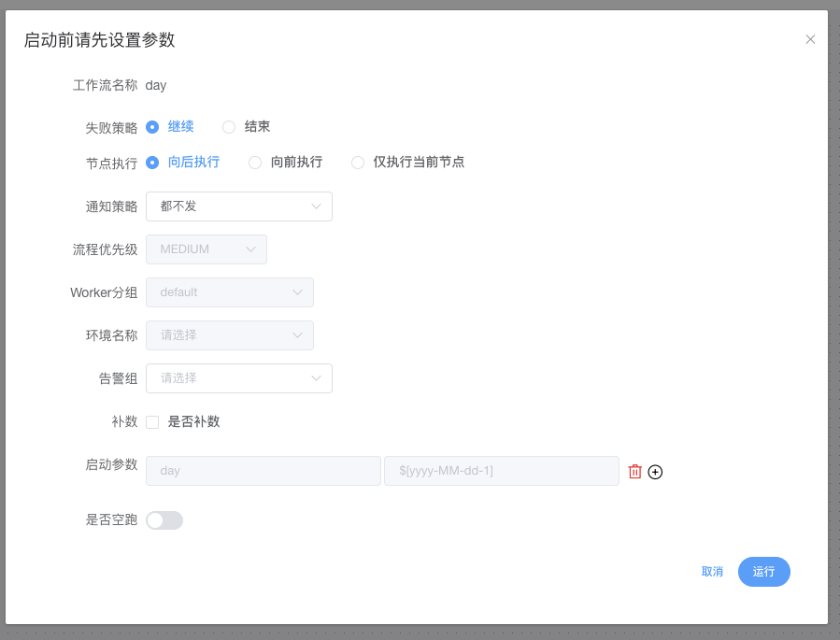This screenshot has width=840, height=640.
Task: Close the parameter settings dialog
Action: click(x=810, y=39)
